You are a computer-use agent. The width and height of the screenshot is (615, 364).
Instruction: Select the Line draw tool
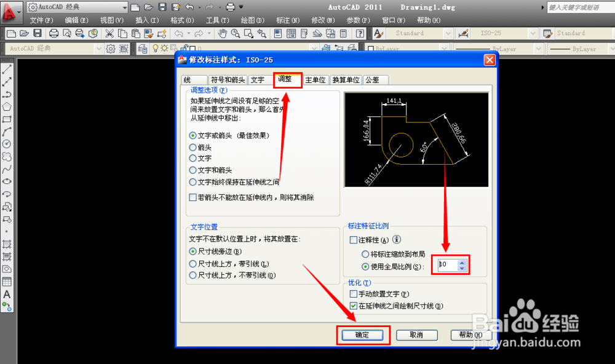coord(7,69)
